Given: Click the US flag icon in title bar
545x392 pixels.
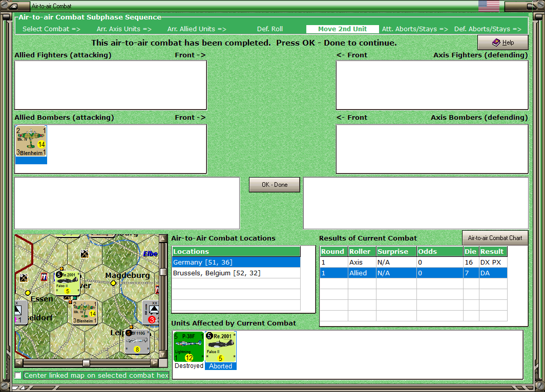Looking at the screenshot, I should (489, 6).
